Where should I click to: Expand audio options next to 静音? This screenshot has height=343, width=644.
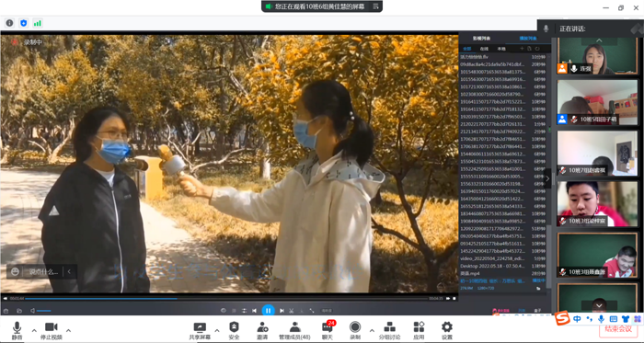(x=34, y=331)
